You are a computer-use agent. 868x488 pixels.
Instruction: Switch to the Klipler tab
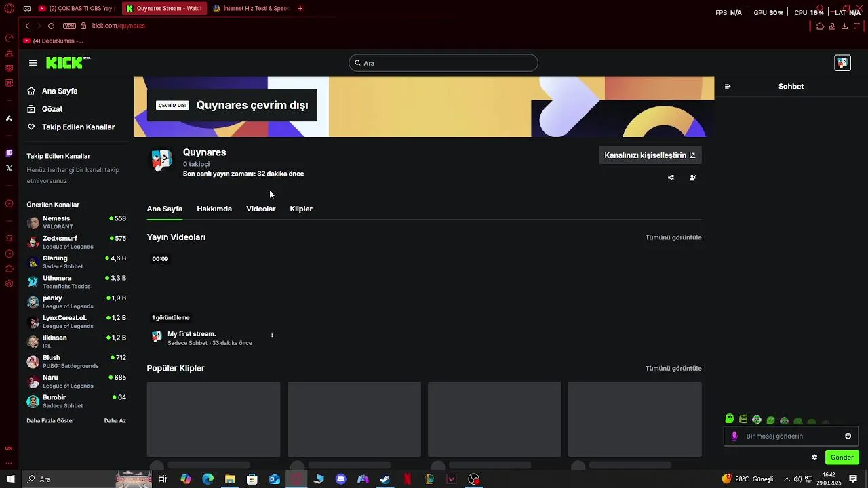pos(301,209)
